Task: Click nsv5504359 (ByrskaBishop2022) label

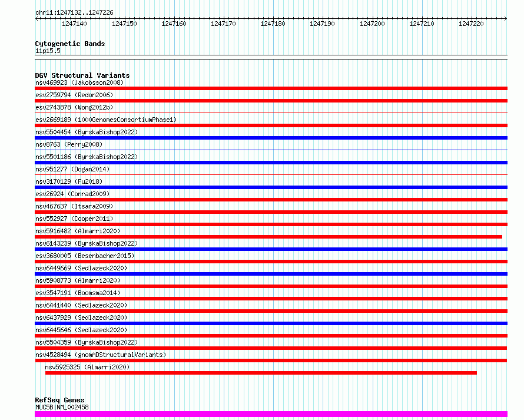Action: coord(87,342)
